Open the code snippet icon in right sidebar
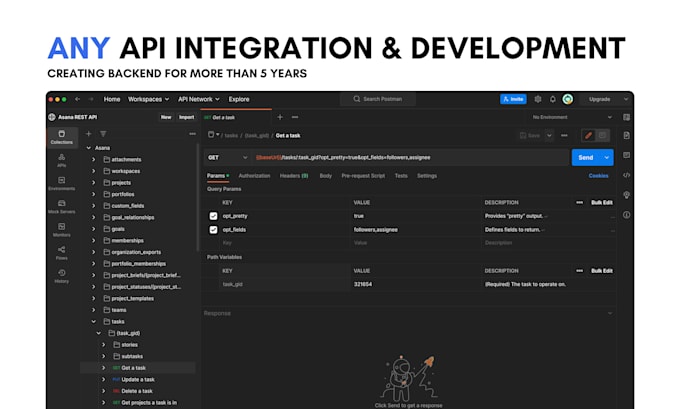The image size is (680, 409). click(626, 175)
